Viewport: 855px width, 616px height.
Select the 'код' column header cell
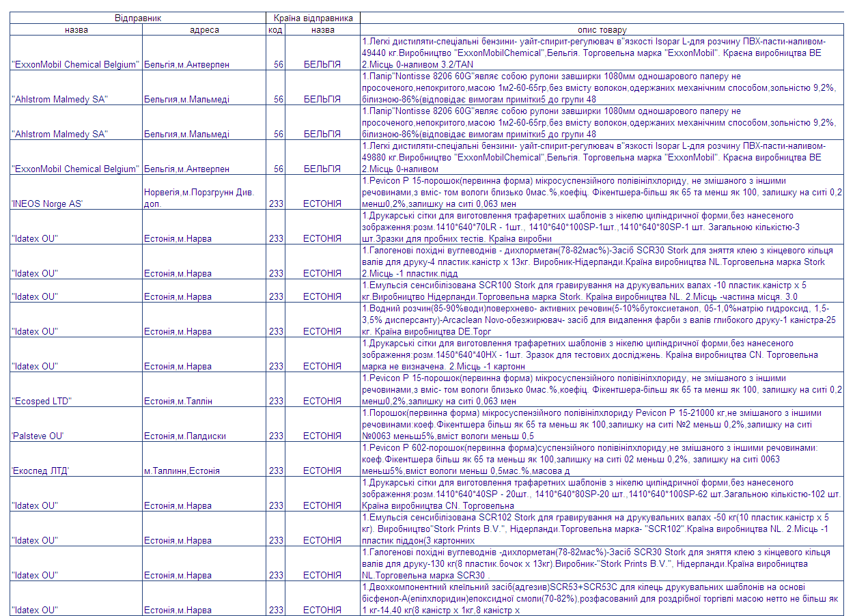pyautogui.click(x=275, y=29)
